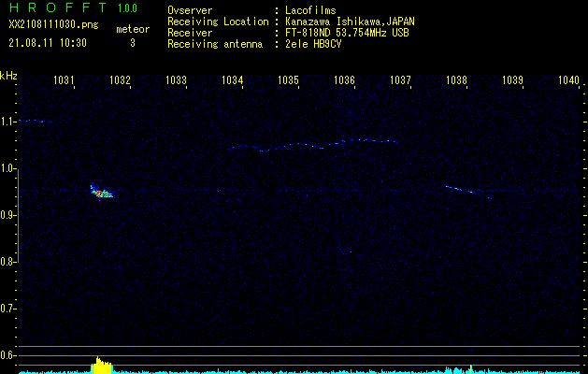Click the Receiving Location label
Viewport: 588px width, 374px height.
(x=218, y=22)
